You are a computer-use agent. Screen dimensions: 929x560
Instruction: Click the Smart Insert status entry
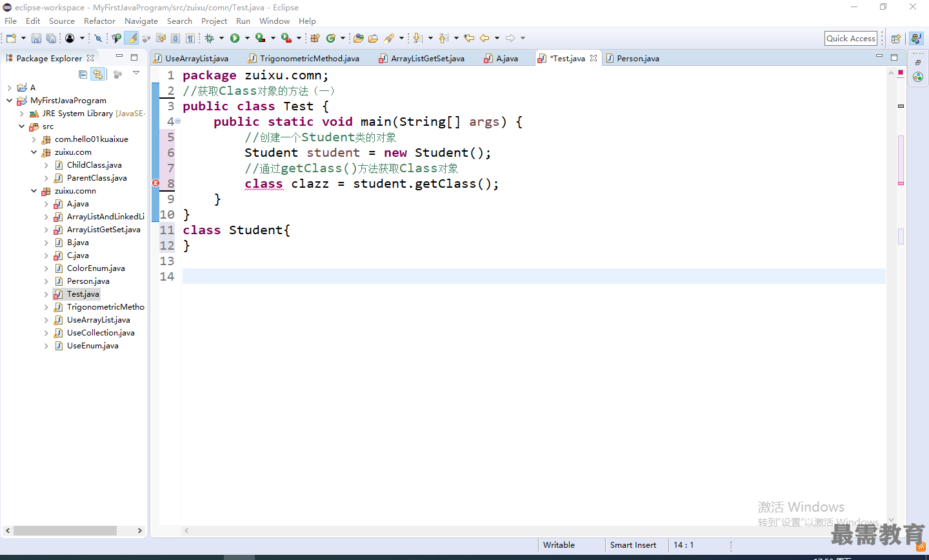[x=633, y=545]
